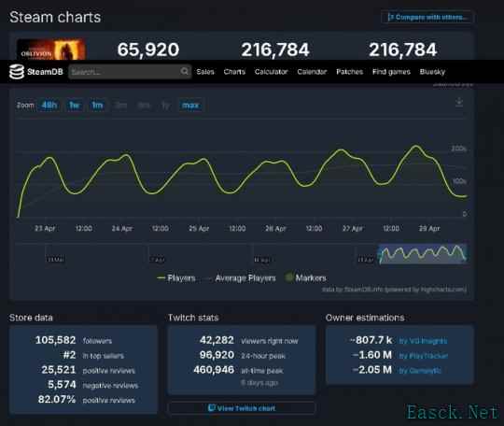Click the Owner estimations heading

(365, 318)
